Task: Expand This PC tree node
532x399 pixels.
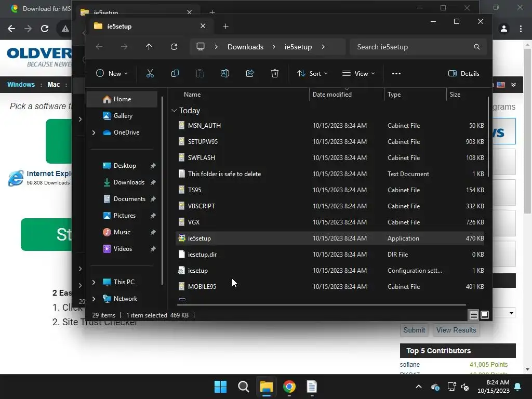Action: [94, 282]
